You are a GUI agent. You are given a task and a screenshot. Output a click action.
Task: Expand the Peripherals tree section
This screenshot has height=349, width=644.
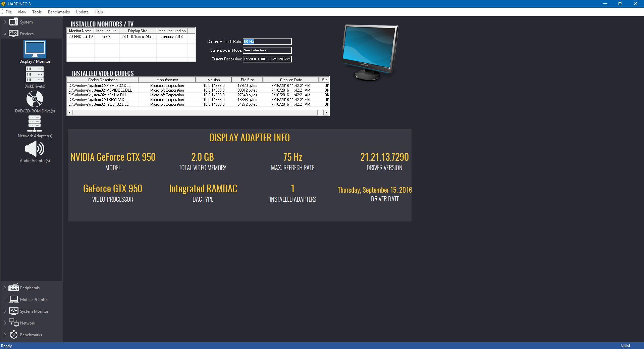pos(5,288)
